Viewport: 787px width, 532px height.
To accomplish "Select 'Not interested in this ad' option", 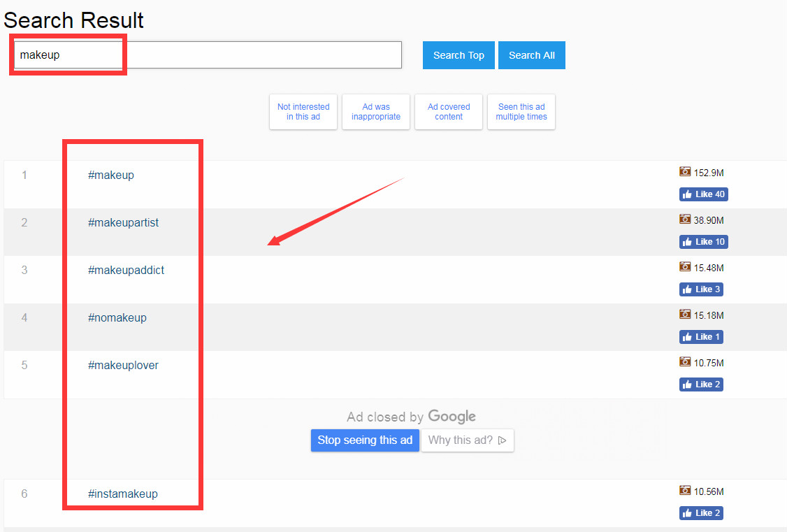I will tap(303, 112).
